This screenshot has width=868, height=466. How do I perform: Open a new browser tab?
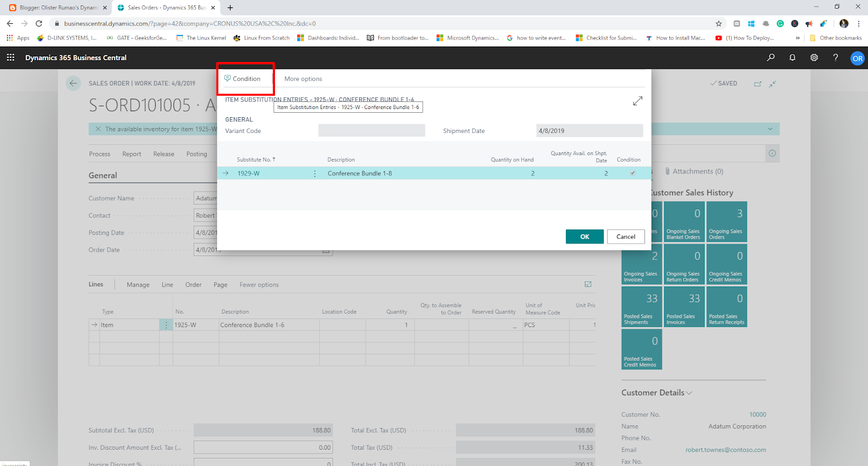(x=231, y=8)
